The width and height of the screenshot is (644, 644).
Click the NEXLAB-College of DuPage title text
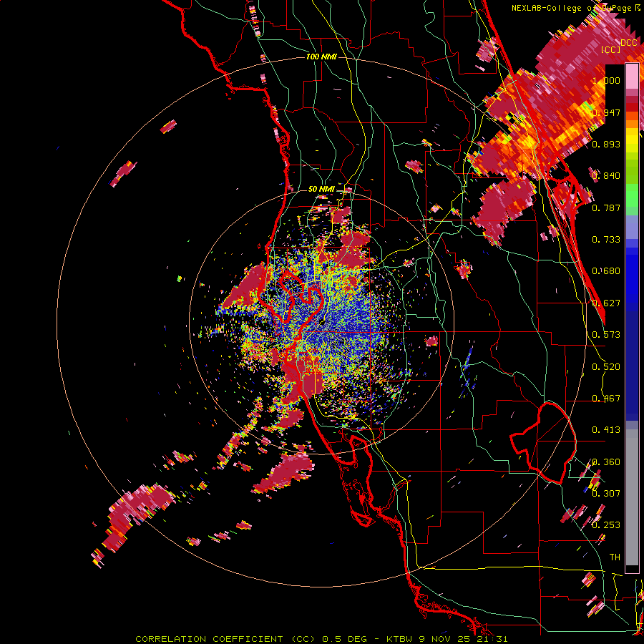(571, 8)
